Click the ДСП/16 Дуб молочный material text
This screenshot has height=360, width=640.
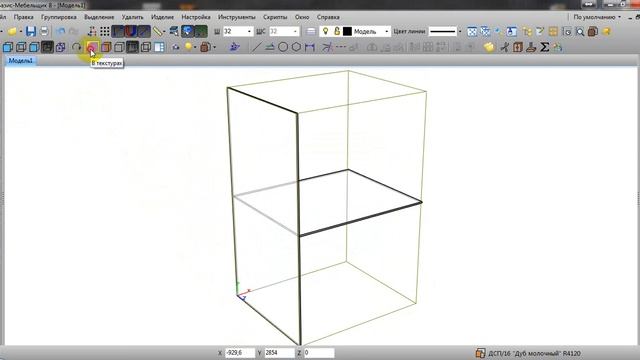pyautogui.click(x=534, y=353)
